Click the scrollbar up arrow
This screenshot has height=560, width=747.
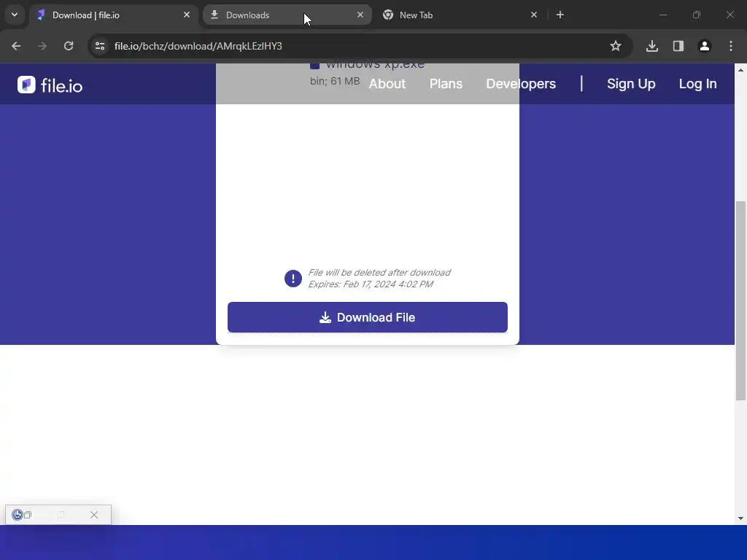click(x=740, y=70)
